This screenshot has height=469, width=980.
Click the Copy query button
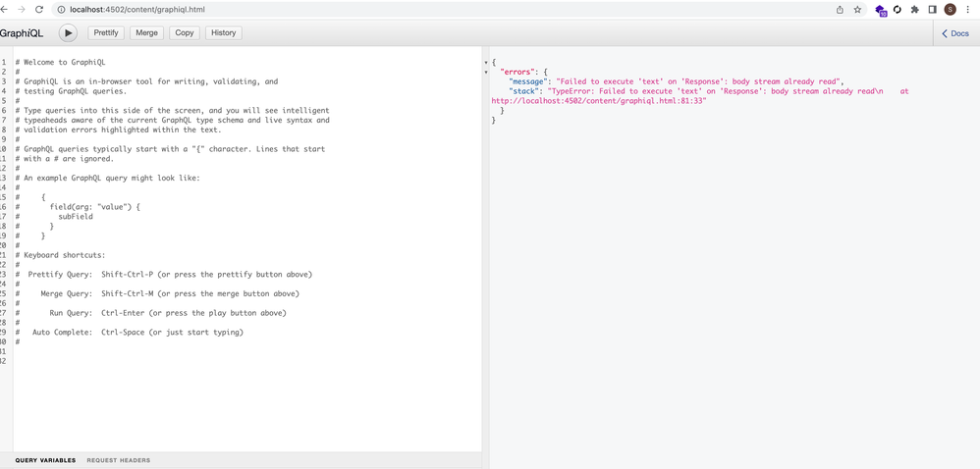[x=185, y=33]
